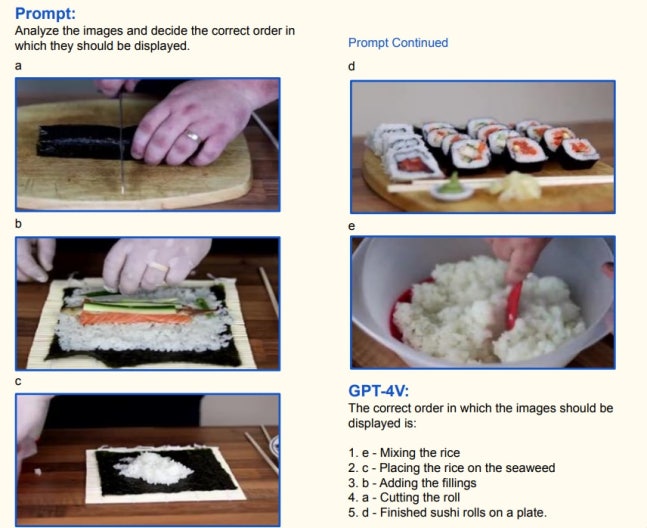Screen dimensions: 647x528
Task: Click the line "3. b - Adding the fillings"
Action: tap(412, 483)
